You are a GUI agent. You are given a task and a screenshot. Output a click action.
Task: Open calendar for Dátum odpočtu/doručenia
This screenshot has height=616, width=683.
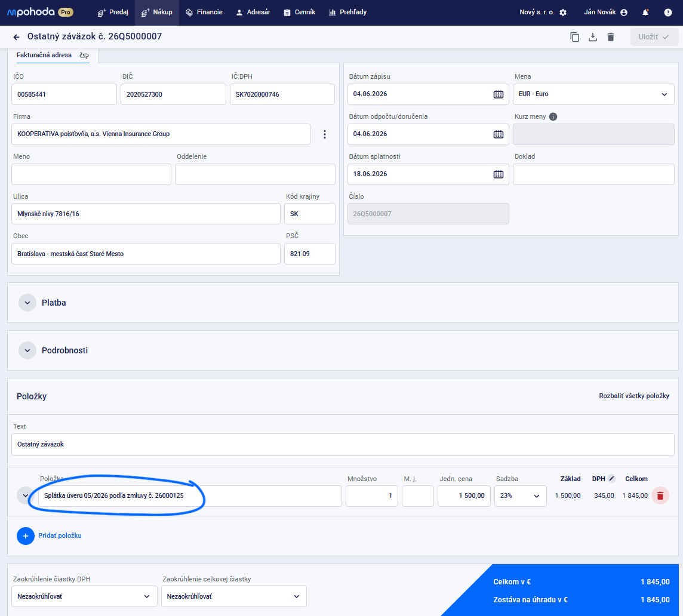(x=499, y=135)
